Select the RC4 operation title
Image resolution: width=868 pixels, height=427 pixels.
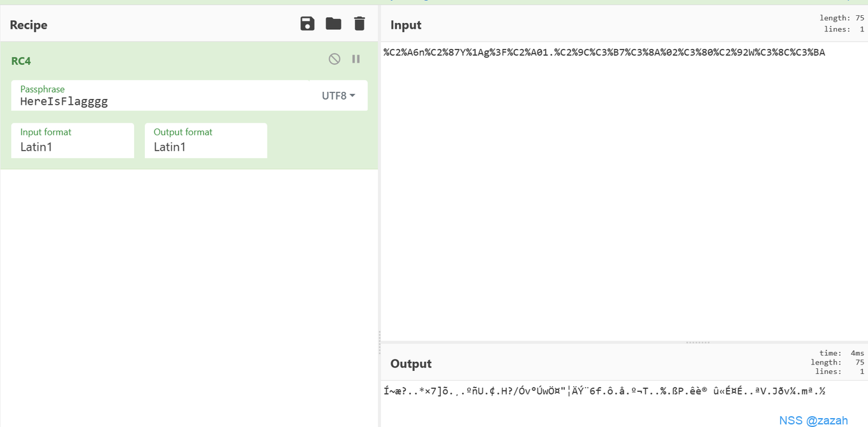tap(21, 61)
